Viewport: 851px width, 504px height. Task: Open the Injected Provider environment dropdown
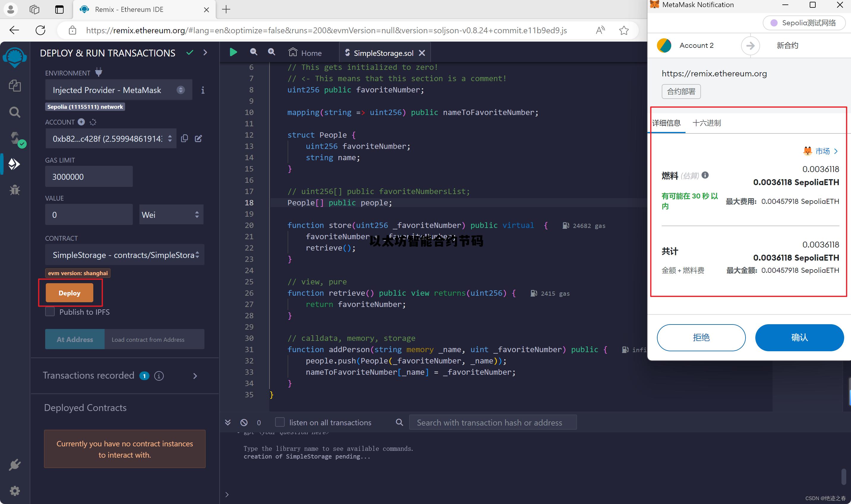tap(119, 90)
